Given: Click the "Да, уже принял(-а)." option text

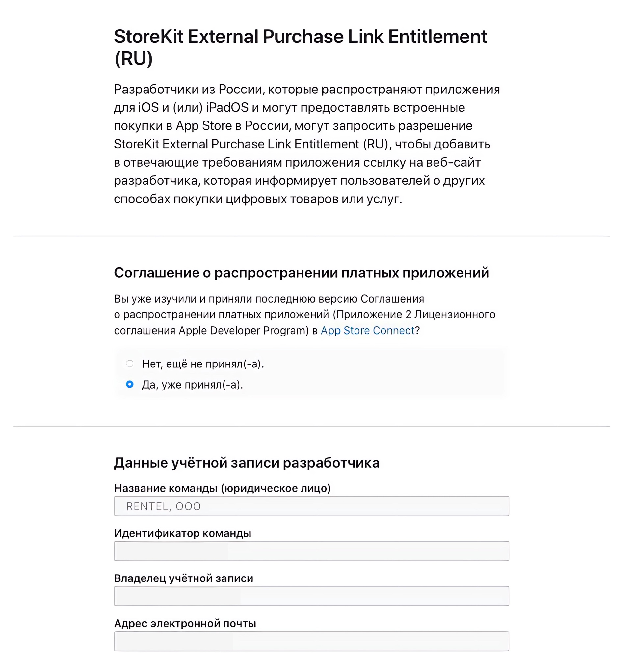Looking at the screenshot, I should (192, 384).
